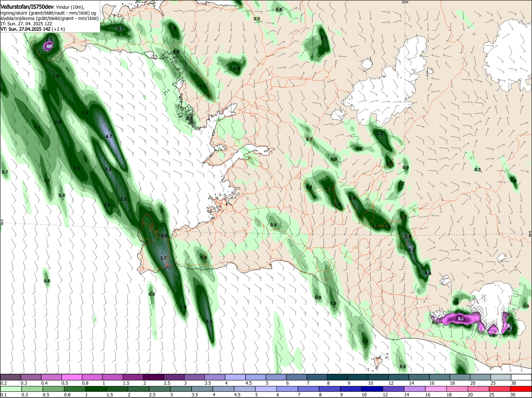
Task: Pick the pale grey swatch labelled 25 in upper legend
Action: click(501, 377)
